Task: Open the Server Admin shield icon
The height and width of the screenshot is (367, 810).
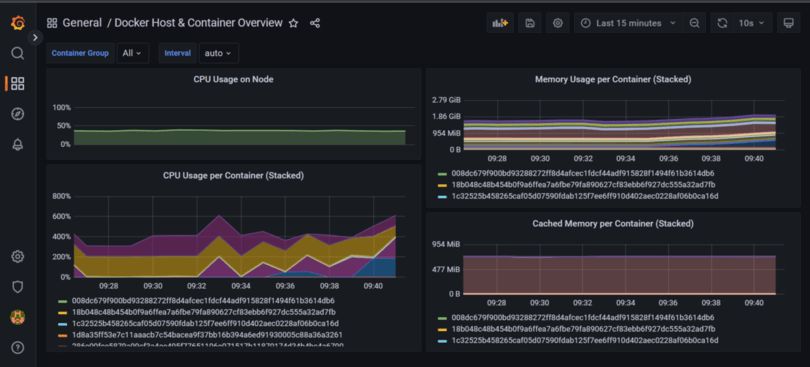Action: point(18,287)
